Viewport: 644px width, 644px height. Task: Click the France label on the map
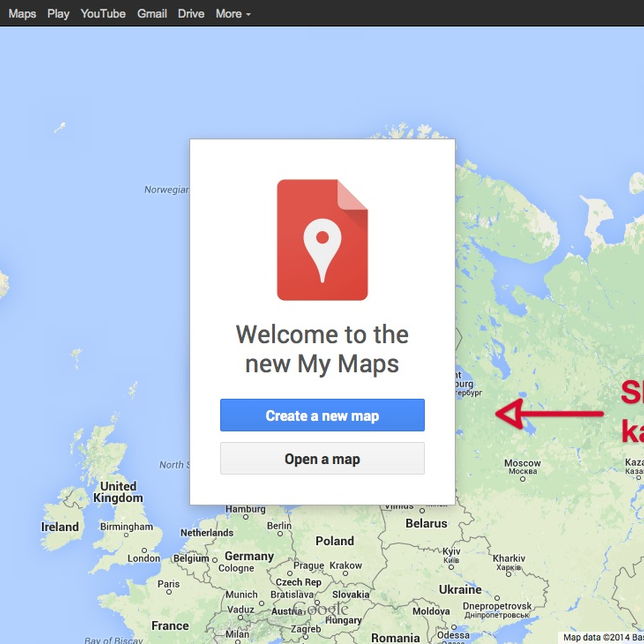point(170,626)
